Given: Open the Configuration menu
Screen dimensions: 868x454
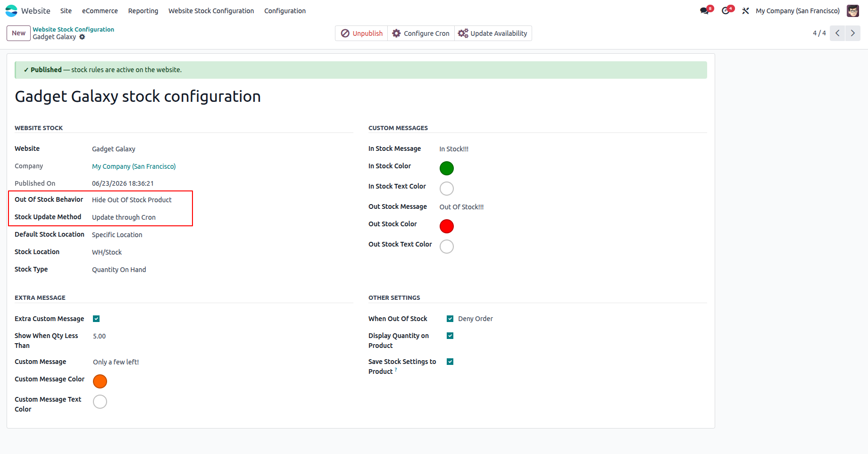Looking at the screenshot, I should tap(285, 11).
